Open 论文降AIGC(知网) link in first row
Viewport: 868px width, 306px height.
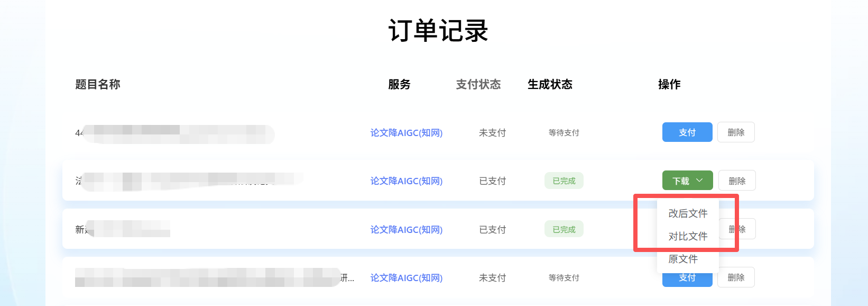[406, 133]
